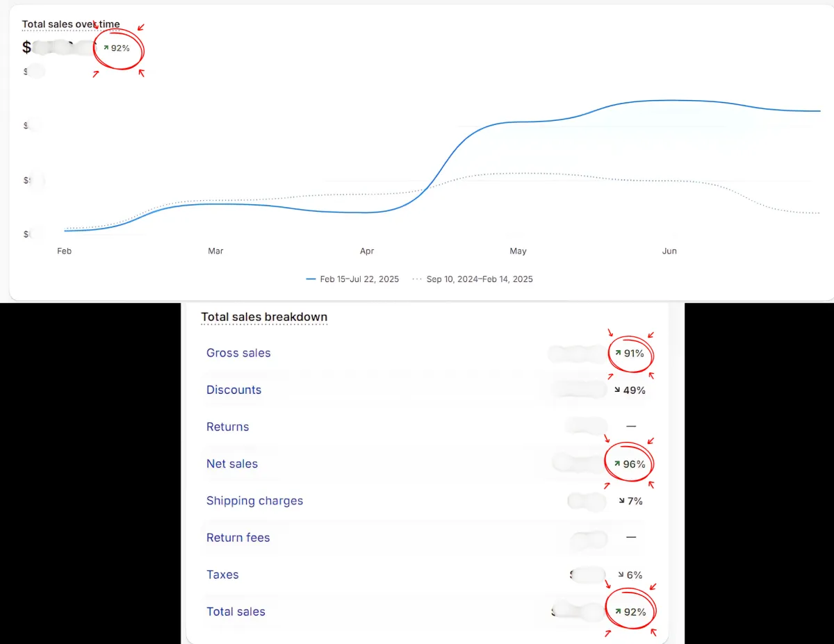The width and height of the screenshot is (834, 644).
Task: Open the Shipping charges report link
Action: 254,501
